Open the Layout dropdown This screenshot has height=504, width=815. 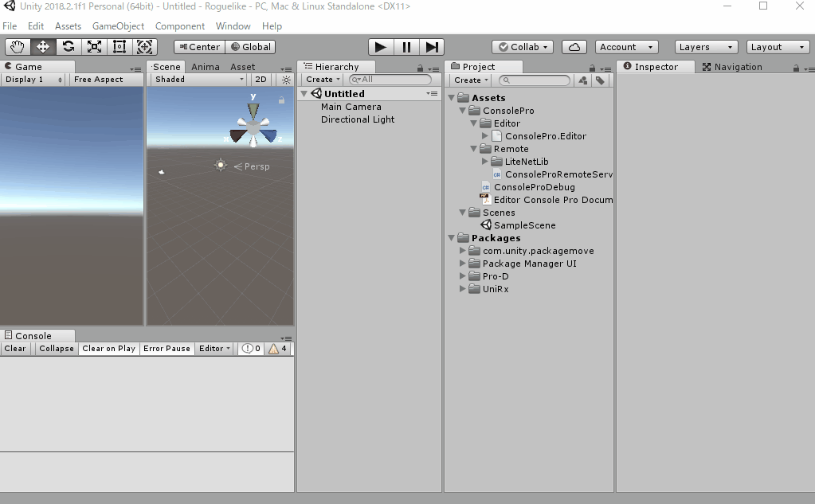pyautogui.click(x=778, y=47)
